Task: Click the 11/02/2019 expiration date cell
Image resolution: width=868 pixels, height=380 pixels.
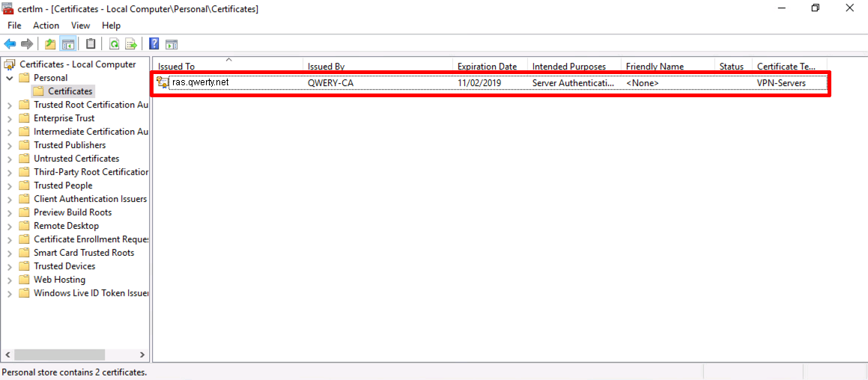Action: click(x=479, y=83)
